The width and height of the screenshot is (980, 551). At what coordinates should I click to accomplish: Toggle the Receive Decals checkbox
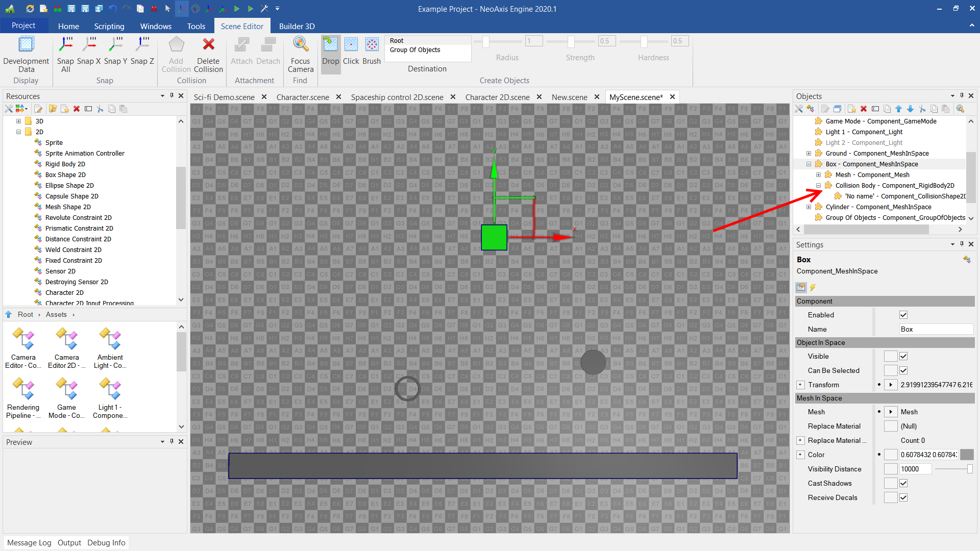click(903, 497)
